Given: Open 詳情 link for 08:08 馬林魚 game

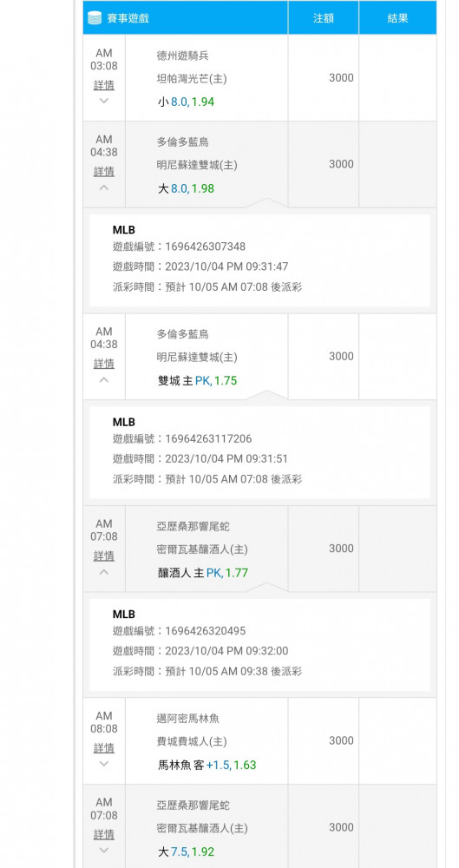Looking at the screenshot, I should [x=103, y=748].
